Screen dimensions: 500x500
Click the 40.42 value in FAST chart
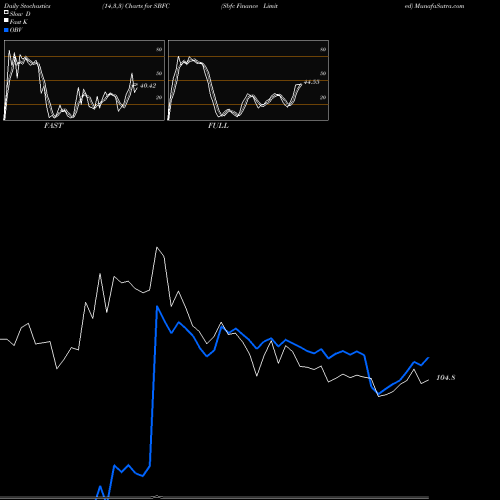click(x=148, y=86)
